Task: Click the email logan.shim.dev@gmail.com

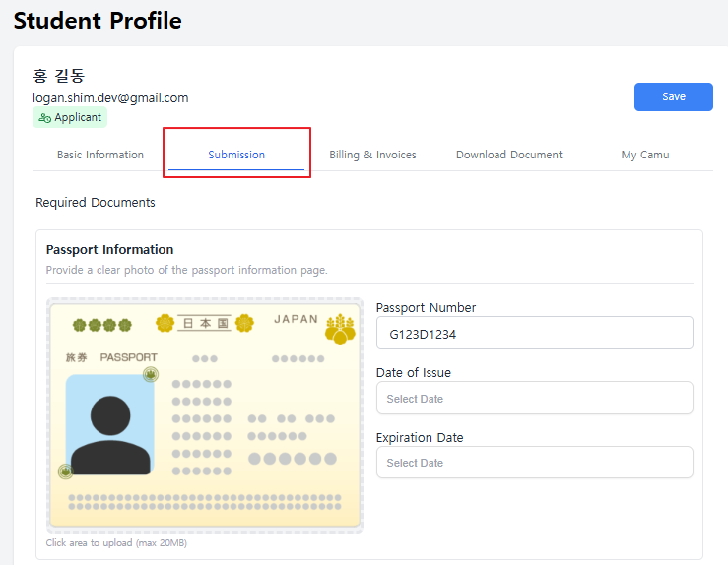Action: click(110, 97)
